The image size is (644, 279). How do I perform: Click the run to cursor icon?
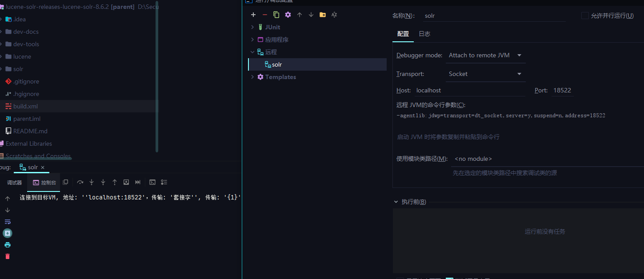tap(138, 182)
